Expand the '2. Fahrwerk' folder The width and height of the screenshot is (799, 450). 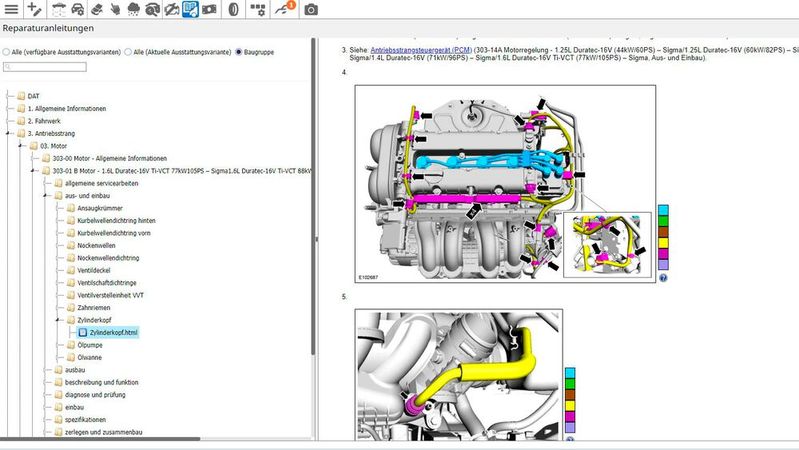pos(7,121)
